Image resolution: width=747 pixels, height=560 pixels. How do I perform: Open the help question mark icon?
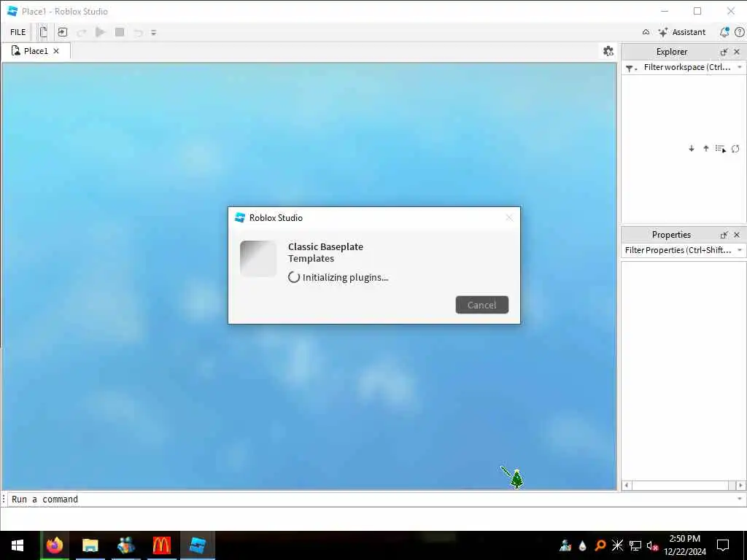(x=740, y=32)
